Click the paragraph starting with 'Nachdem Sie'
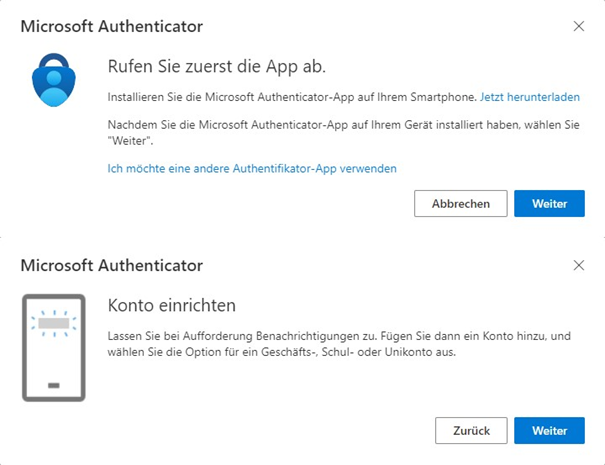Viewport: 605px width, 465px height. pos(340,132)
